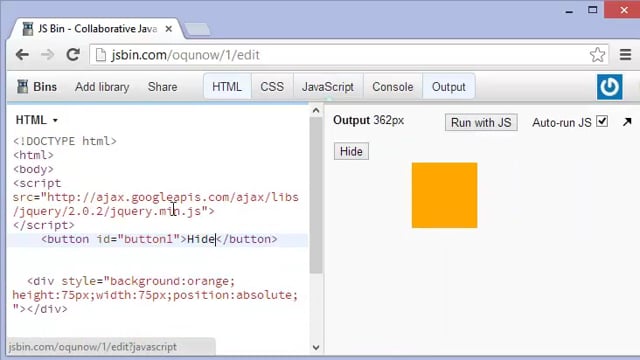Open the Share menu

pyautogui.click(x=162, y=87)
